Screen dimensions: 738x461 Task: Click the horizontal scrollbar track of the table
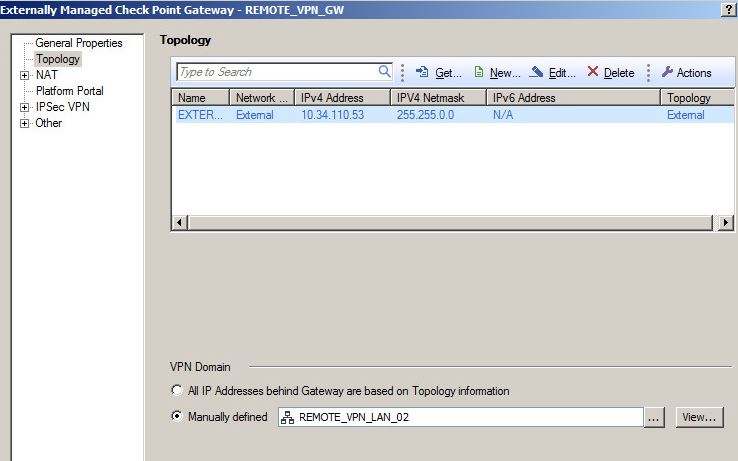tap(450, 222)
